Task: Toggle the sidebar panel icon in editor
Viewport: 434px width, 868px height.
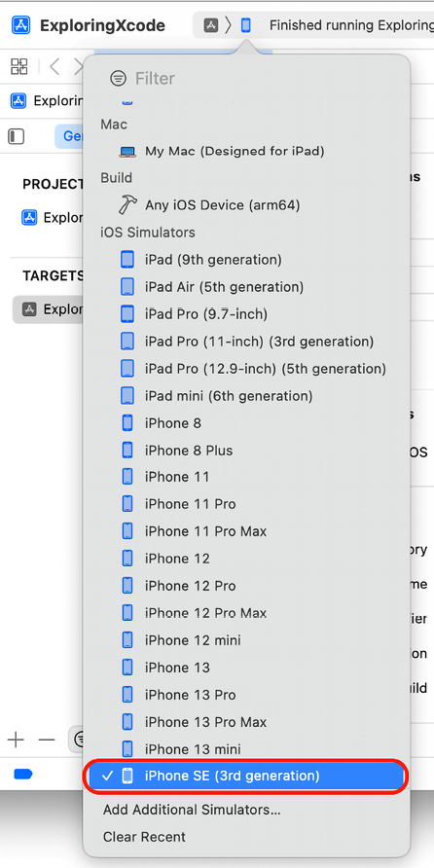Action: pyautogui.click(x=16, y=136)
